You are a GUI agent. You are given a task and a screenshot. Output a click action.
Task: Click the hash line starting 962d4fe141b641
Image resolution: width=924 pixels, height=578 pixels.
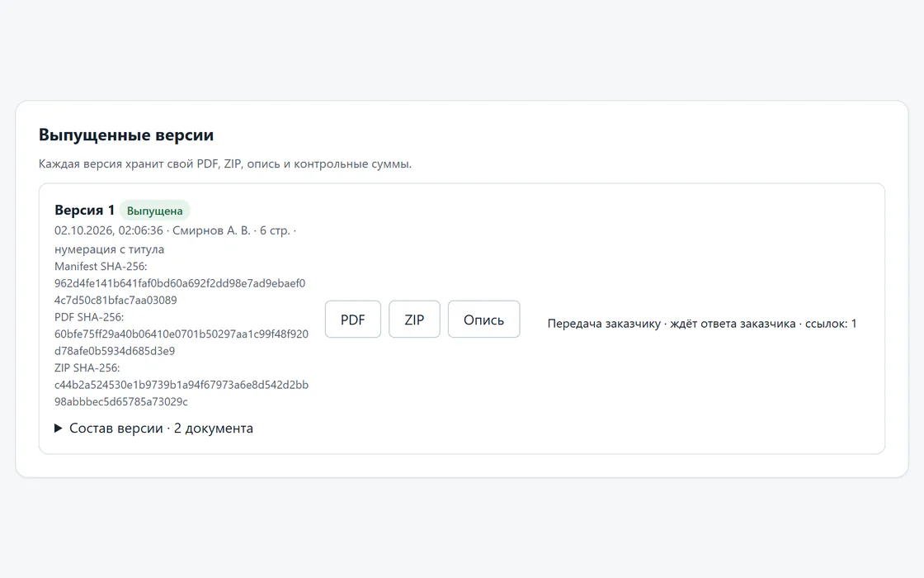(180, 283)
